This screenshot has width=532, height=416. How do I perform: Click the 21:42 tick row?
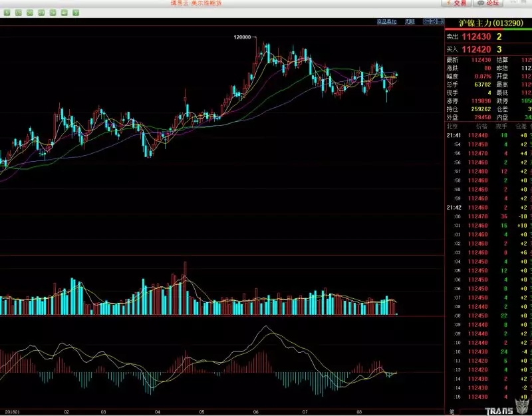point(488,208)
